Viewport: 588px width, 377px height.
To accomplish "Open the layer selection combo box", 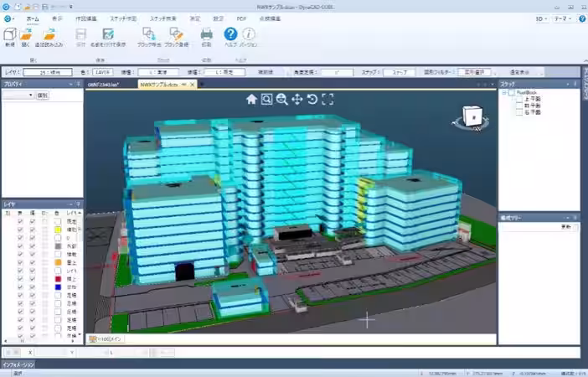I will (48, 72).
